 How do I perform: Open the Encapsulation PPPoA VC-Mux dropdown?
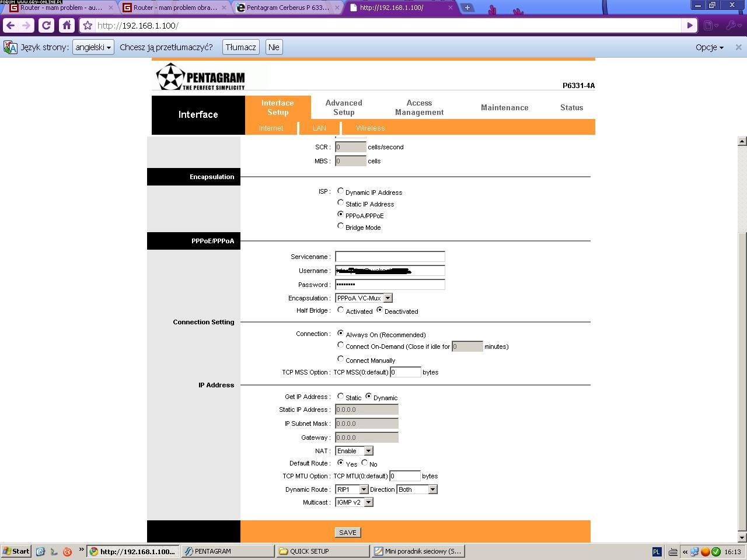(x=364, y=298)
